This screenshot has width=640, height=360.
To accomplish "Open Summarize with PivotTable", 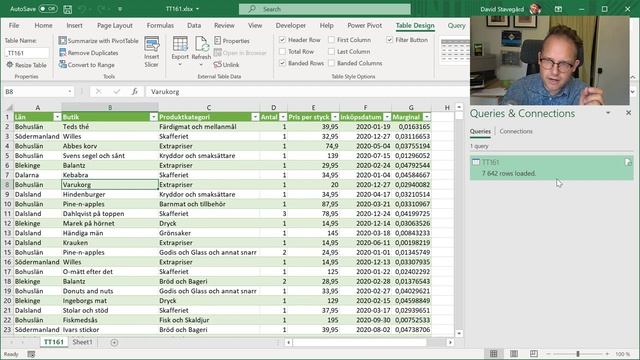I will coord(99,40).
